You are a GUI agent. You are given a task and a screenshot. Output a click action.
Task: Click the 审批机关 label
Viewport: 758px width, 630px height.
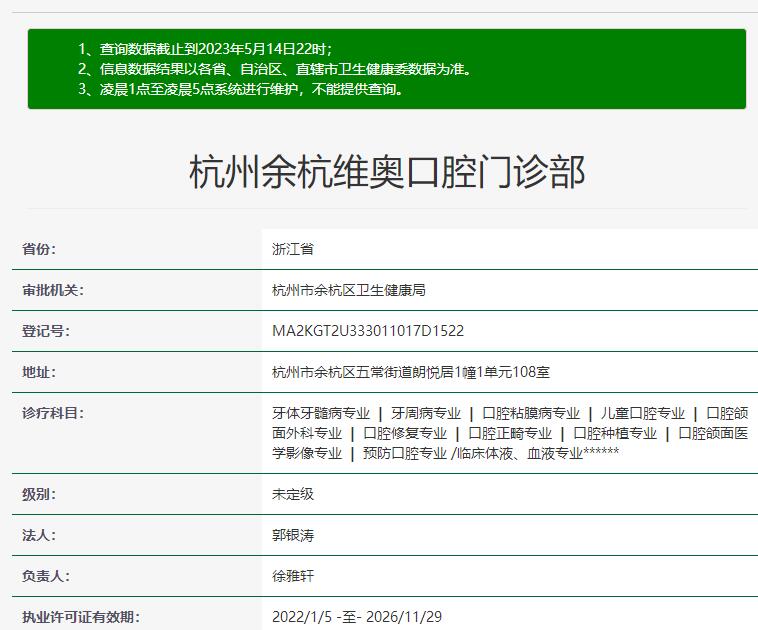pos(53,290)
